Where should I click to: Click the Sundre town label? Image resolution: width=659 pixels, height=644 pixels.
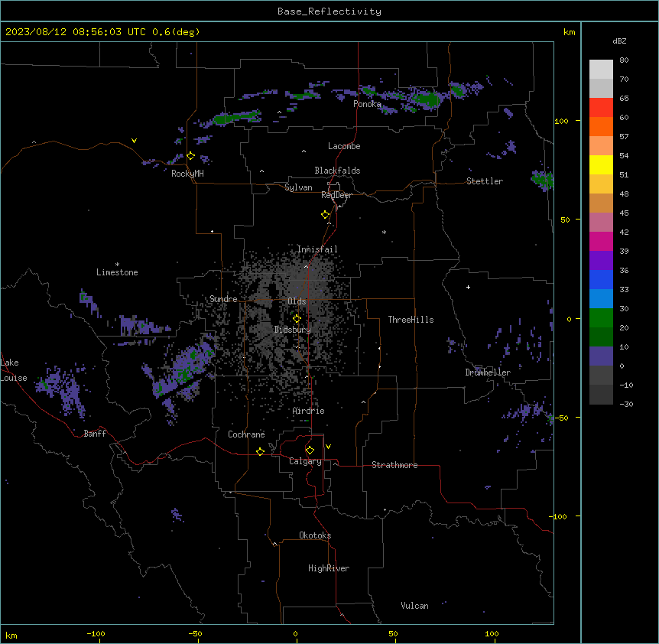(223, 299)
